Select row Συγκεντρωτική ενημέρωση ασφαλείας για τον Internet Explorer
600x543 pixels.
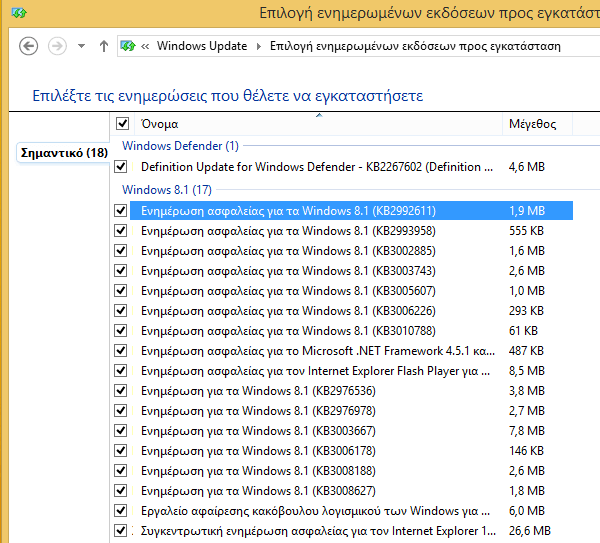point(351,531)
